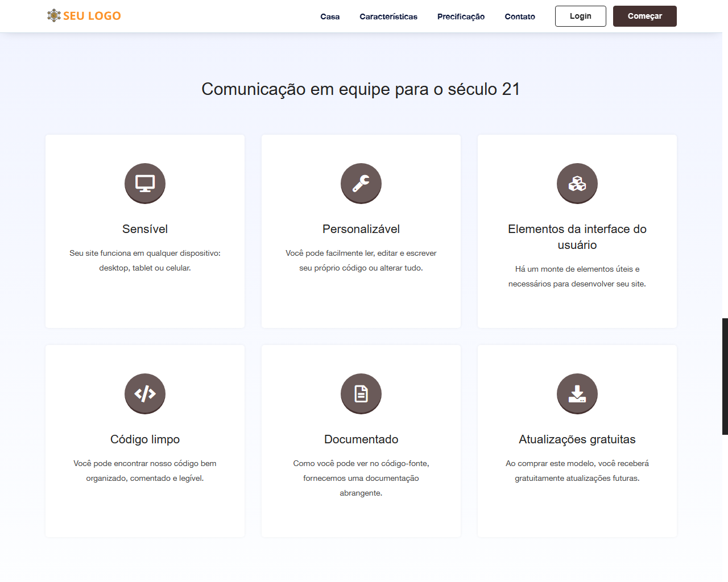The width and height of the screenshot is (728, 582).
Task: Select the Atualizações gratuitas card title
Action: tap(577, 439)
